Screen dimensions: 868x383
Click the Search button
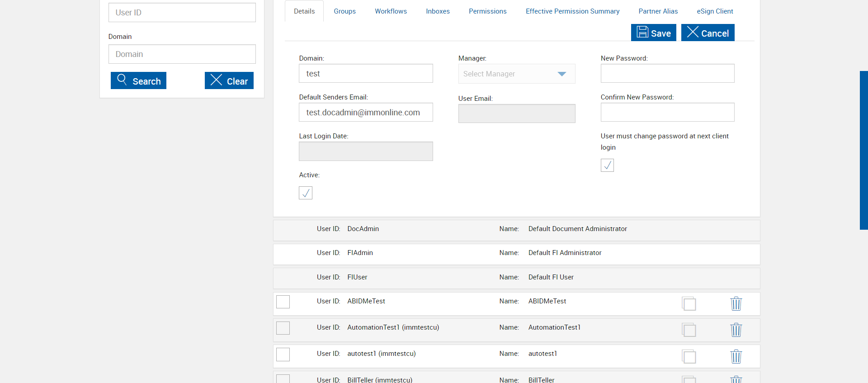[x=138, y=81]
